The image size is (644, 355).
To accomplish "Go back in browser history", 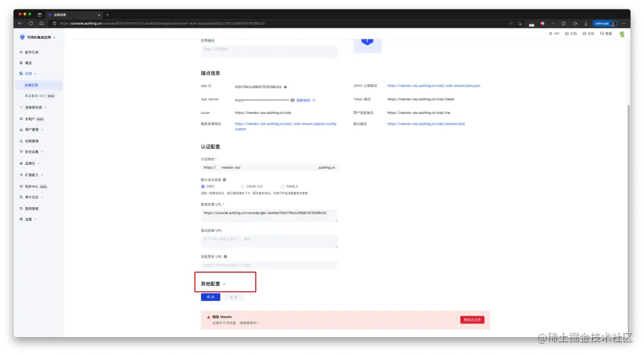I will click(x=20, y=23).
